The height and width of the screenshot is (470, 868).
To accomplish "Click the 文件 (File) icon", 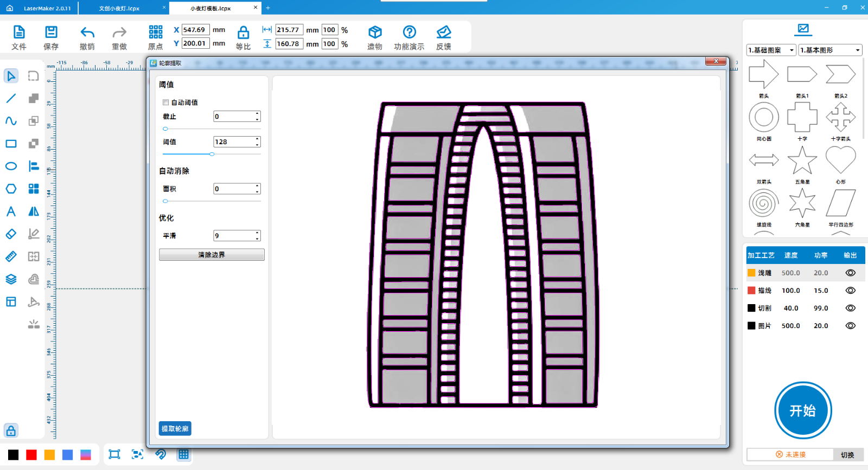I will click(x=19, y=33).
